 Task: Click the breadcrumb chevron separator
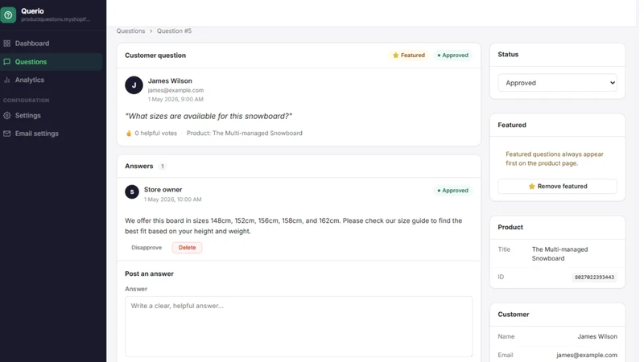coord(151,31)
